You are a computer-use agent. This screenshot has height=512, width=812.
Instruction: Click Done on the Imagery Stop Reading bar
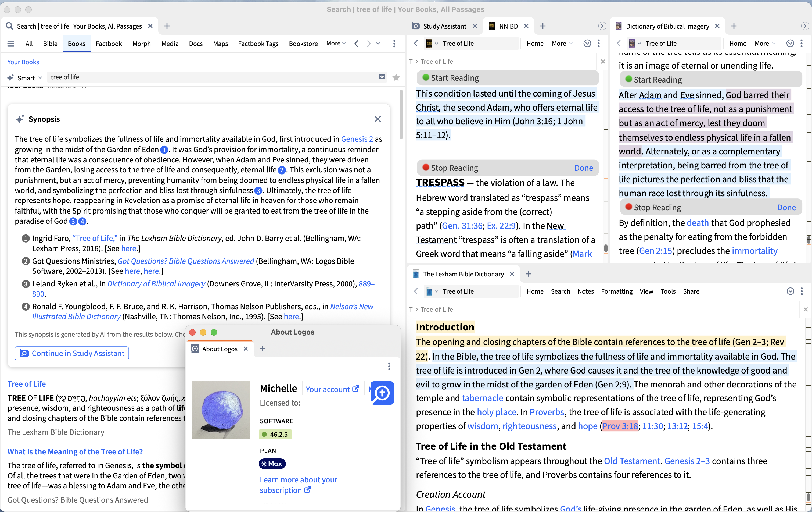786,207
